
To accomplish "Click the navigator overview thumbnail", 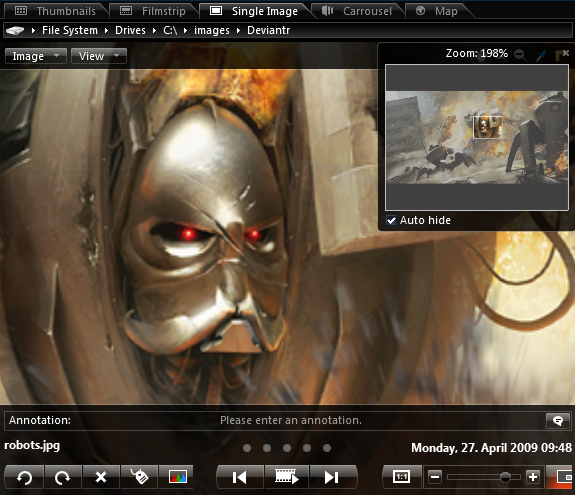I will pos(477,138).
